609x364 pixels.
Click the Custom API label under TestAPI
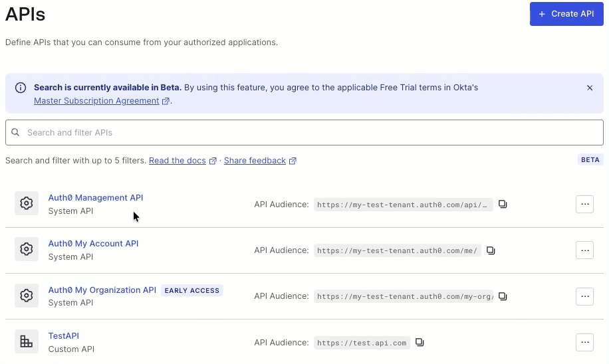coord(71,349)
